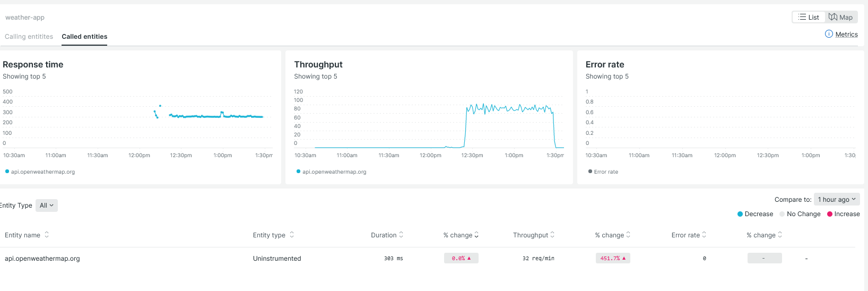Click the map icon in Map button
This screenshot has width=868, height=291.
coord(833,17)
